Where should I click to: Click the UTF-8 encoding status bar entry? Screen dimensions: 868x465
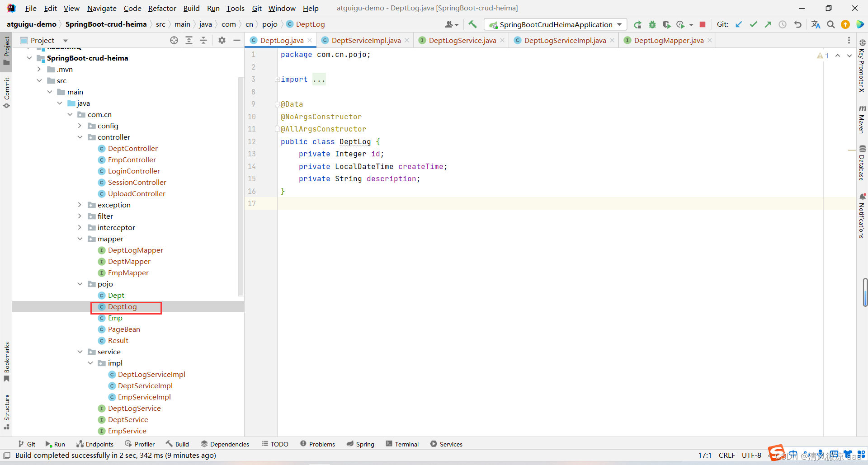751,455
